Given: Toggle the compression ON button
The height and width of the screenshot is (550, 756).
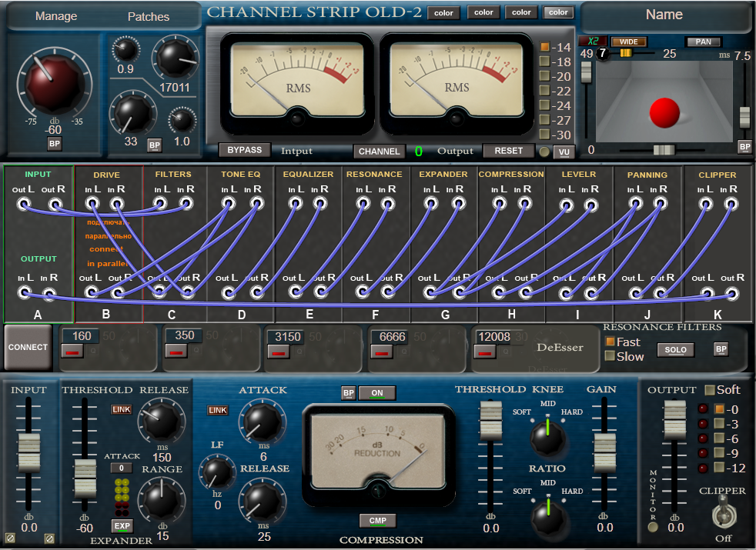Looking at the screenshot, I should point(377,393).
